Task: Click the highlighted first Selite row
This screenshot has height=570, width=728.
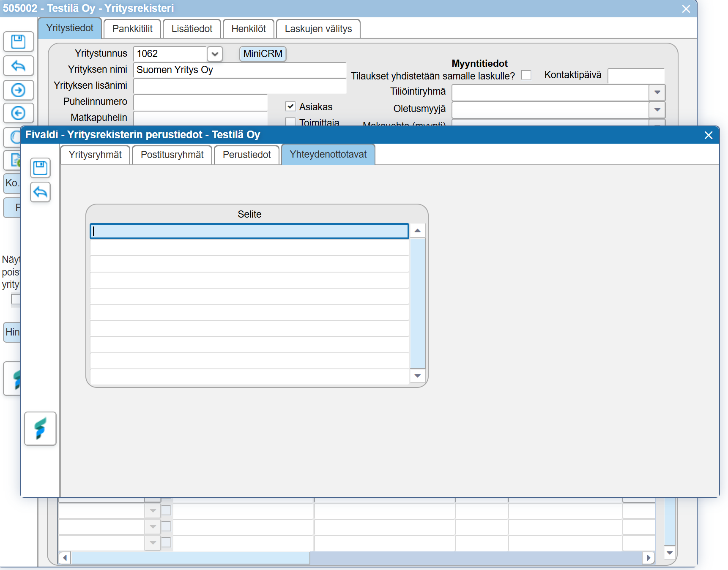Action: (249, 231)
